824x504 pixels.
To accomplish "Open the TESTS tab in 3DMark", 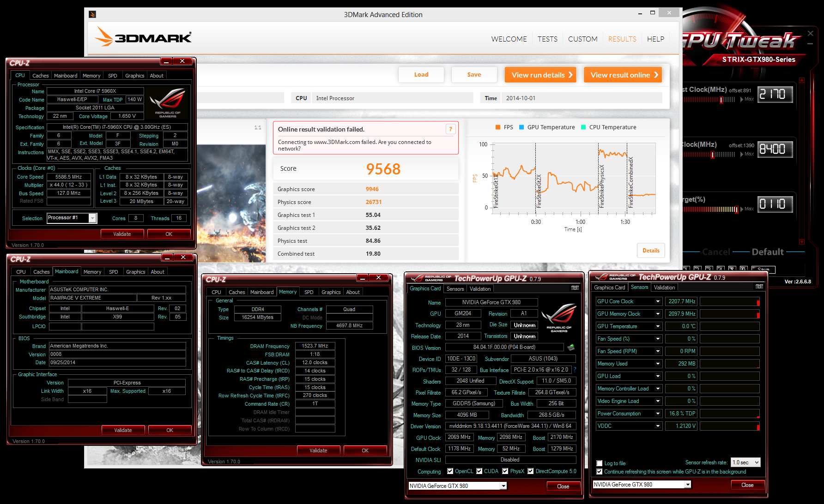I will click(x=547, y=39).
